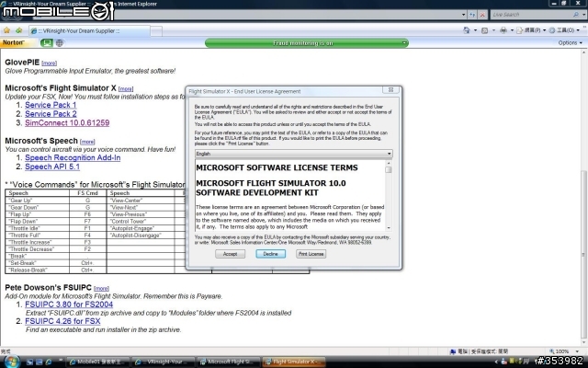Expand the RSS feeds dropdown arrow
The width and height of the screenshot is (588, 368).
click(493, 30)
